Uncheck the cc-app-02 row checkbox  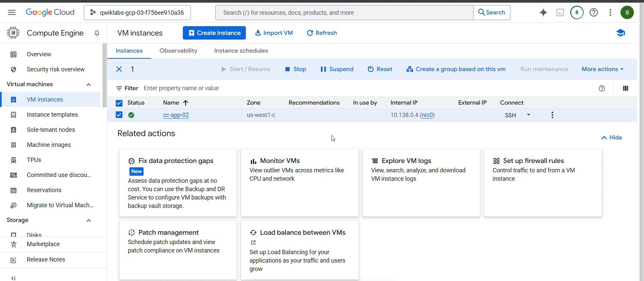click(x=119, y=115)
